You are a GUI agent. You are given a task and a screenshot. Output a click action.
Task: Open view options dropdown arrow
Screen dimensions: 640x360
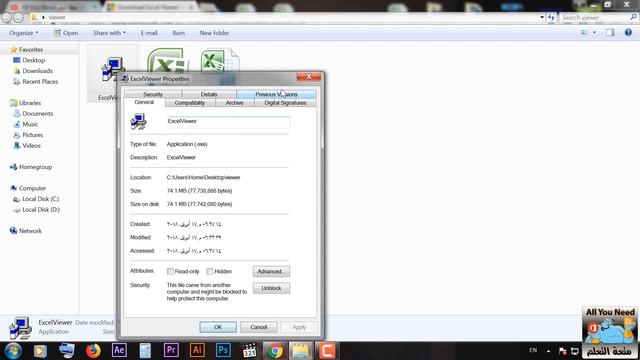(594, 33)
